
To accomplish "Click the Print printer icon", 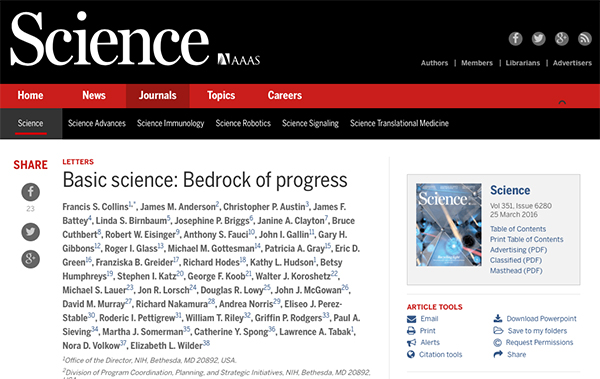I will click(x=411, y=331).
